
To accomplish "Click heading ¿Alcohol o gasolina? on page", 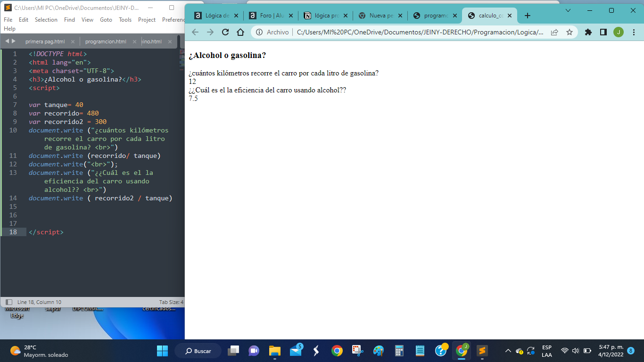I will (x=227, y=55).
